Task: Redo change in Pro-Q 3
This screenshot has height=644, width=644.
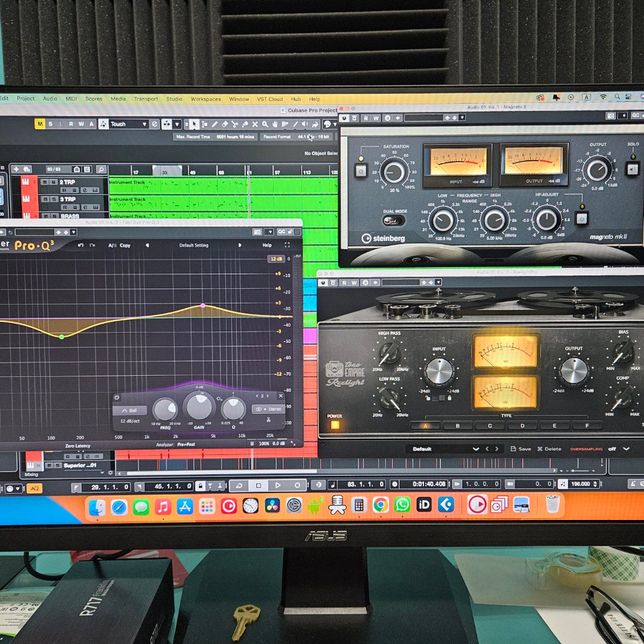Action: [x=92, y=245]
